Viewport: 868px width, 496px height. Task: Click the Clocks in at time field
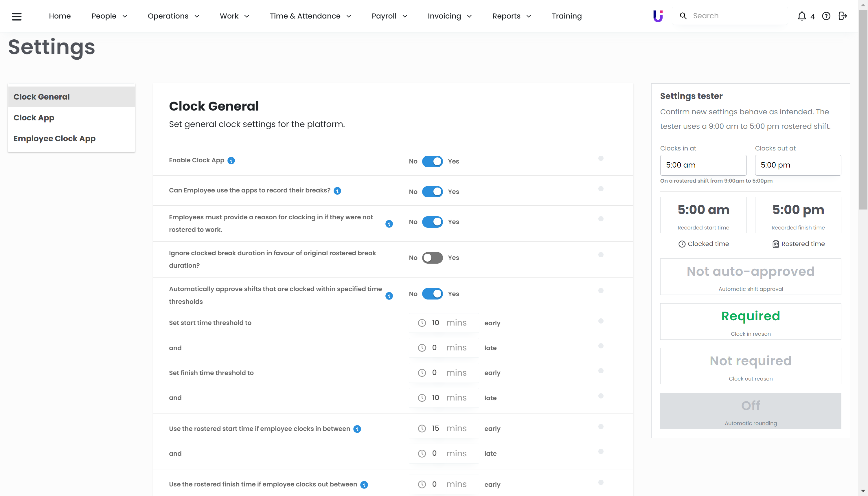click(x=703, y=165)
